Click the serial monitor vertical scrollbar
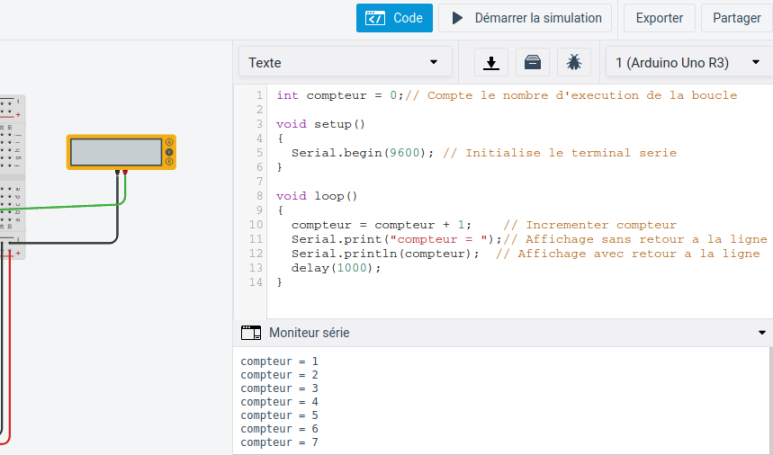This screenshot has height=455, width=773. pos(769,400)
